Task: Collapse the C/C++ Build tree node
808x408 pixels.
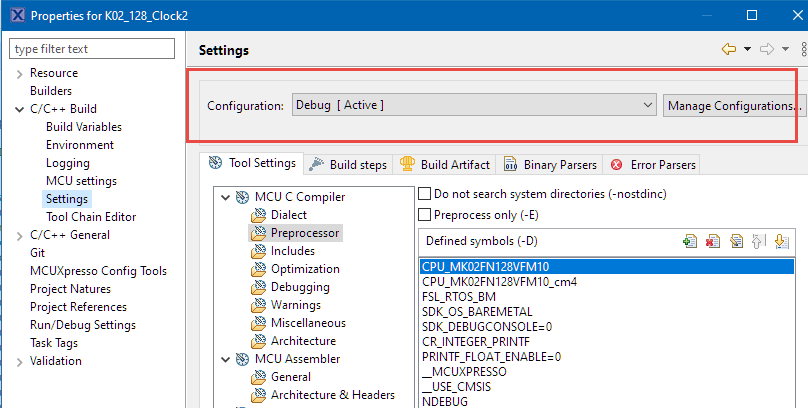Action: click(19, 109)
